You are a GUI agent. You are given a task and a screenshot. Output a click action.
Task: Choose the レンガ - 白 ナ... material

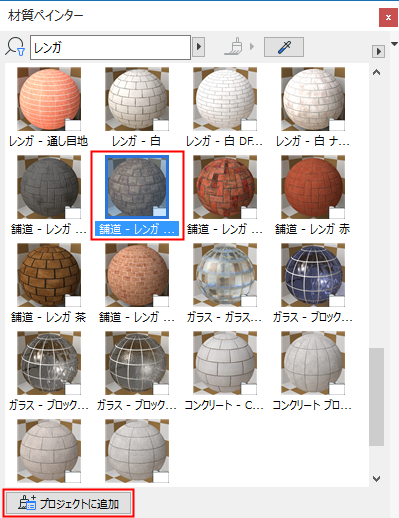tap(313, 107)
